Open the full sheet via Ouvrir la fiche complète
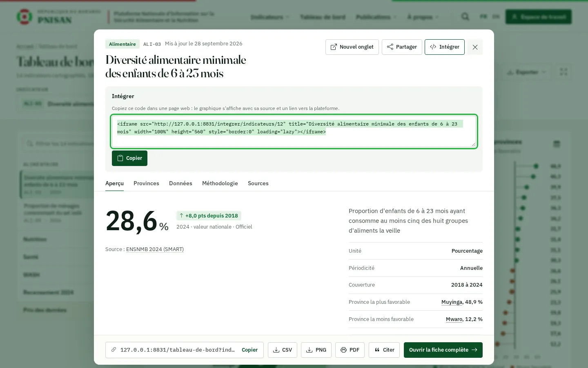The image size is (588, 368). (x=443, y=350)
